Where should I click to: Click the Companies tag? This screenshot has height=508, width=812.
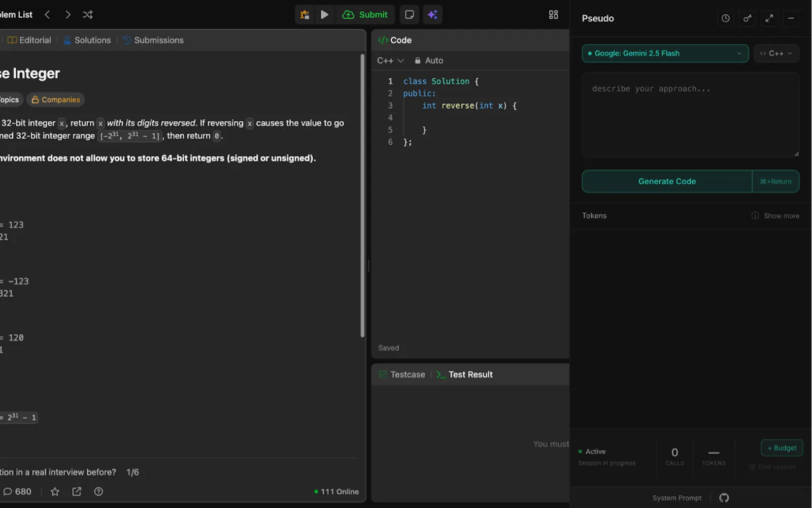tap(56, 100)
